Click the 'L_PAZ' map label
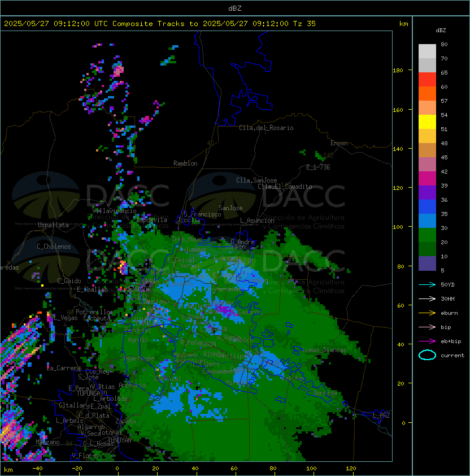Screen dimensions: 470x476 (x=381, y=416)
